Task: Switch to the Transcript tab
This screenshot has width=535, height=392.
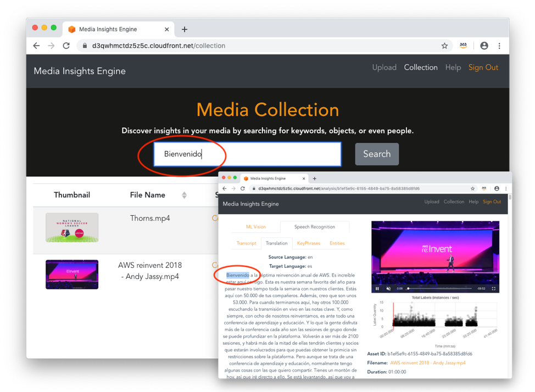Action: click(x=246, y=243)
